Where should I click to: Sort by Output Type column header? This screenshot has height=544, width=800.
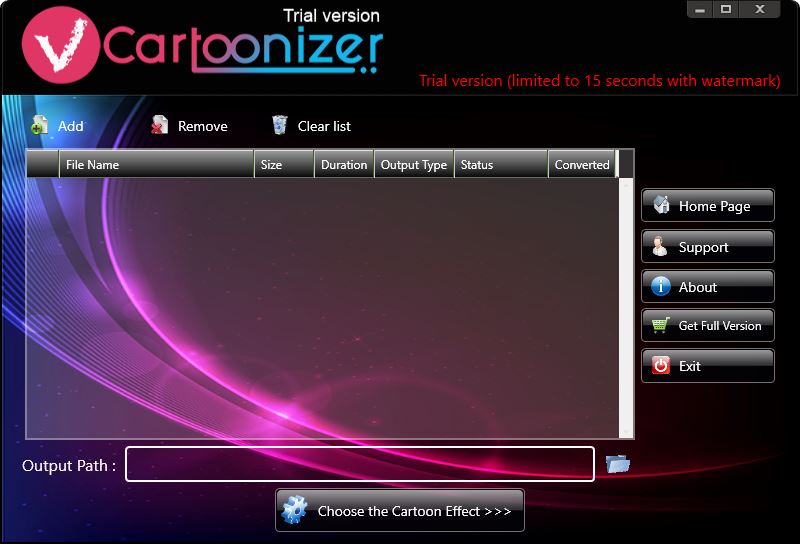tap(414, 164)
